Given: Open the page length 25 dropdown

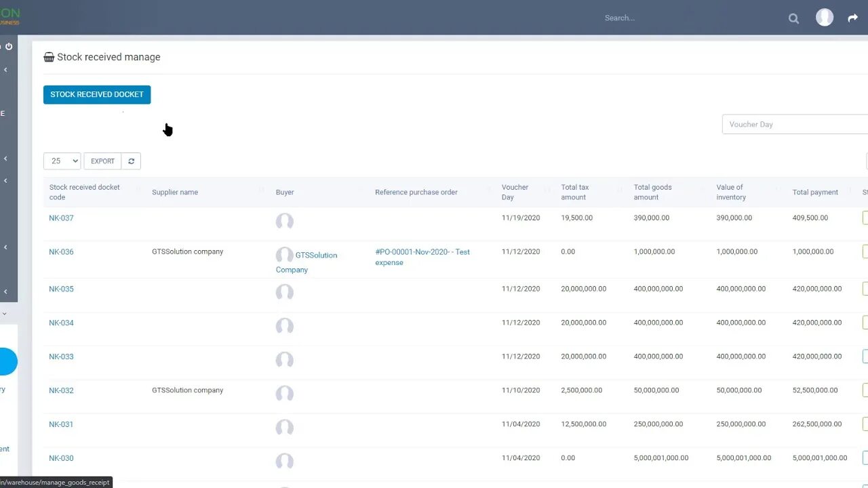Looking at the screenshot, I should click(x=62, y=161).
